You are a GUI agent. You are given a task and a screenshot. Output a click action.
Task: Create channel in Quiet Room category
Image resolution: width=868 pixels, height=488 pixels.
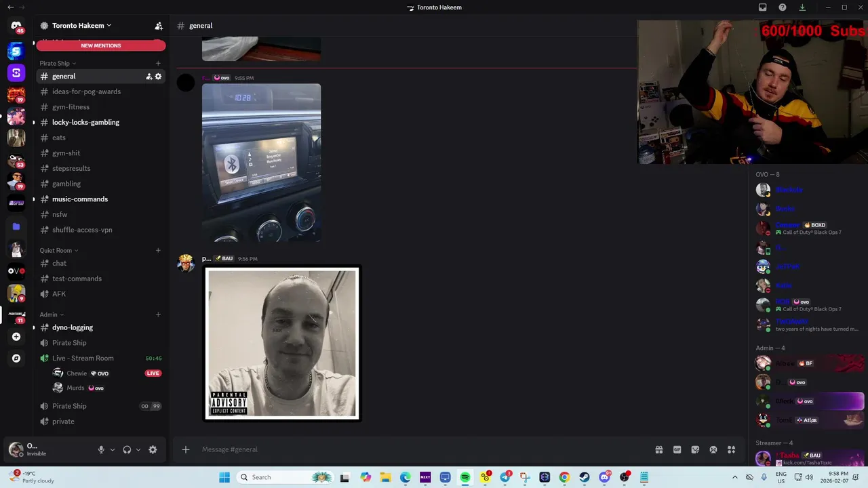158,250
